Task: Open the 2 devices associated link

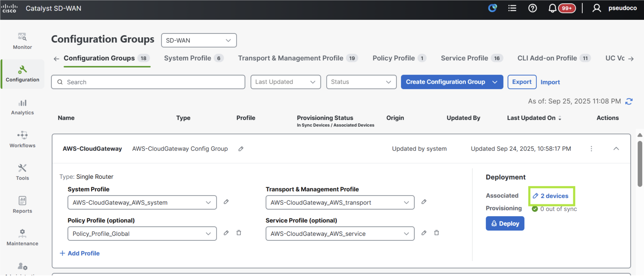Action: (551, 196)
